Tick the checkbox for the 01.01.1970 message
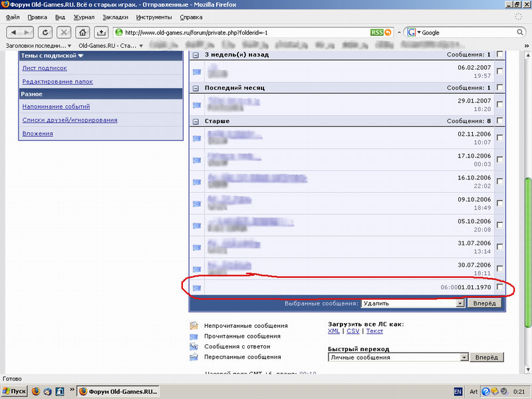Screen dimensions: 532x399 [499, 287]
